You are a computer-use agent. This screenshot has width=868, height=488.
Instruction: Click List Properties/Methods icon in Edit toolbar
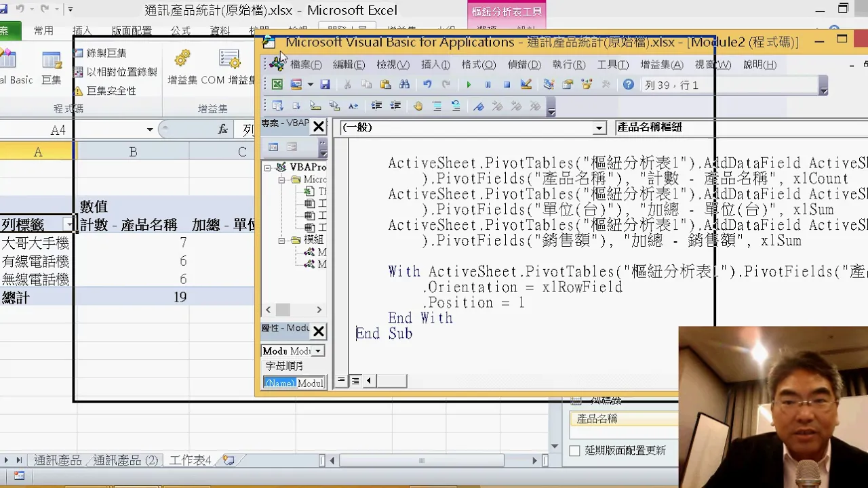point(277,106)
